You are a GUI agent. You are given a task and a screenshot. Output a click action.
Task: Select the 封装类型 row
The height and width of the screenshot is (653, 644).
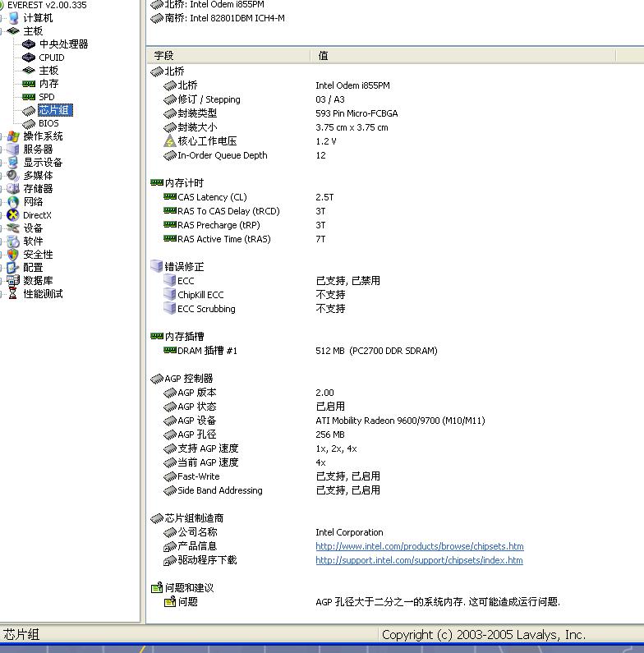click(281, 113)
